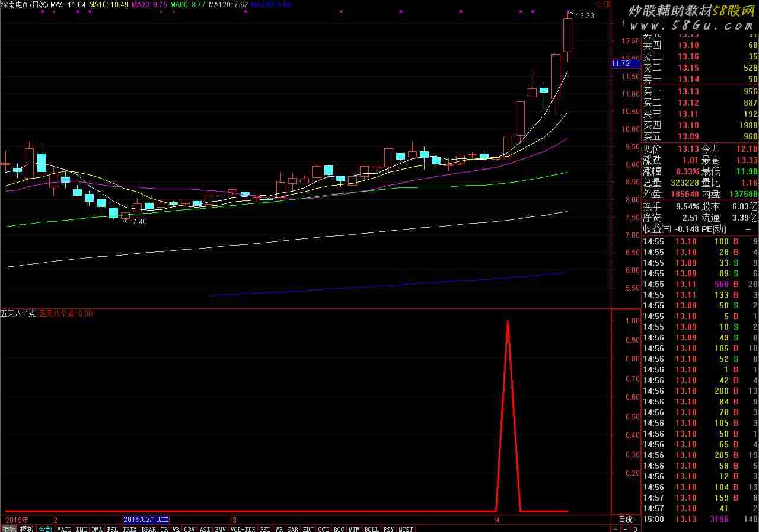Select the OBV indicator tab

189,528
